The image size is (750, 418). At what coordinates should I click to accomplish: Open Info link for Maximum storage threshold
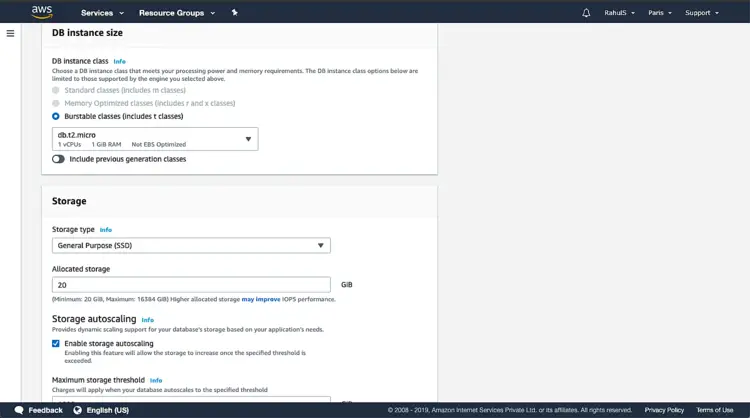156,381
